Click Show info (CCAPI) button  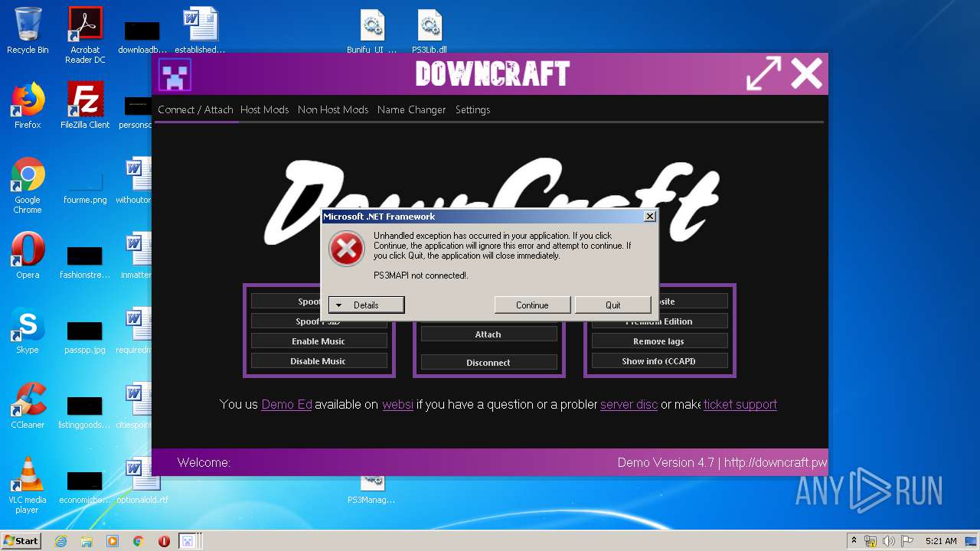tap(659, 361)
